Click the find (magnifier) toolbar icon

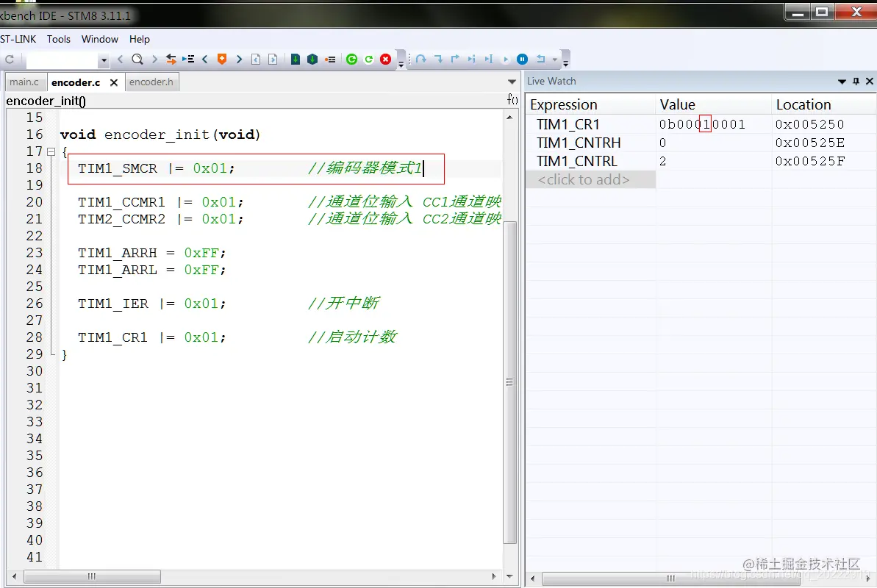click(x=137, y=60)
